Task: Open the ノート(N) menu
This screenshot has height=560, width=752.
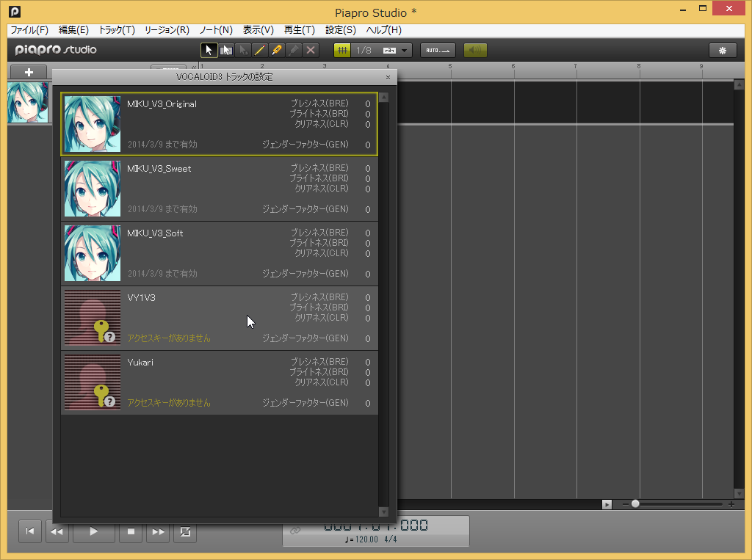Action: [x=216, y=30]
